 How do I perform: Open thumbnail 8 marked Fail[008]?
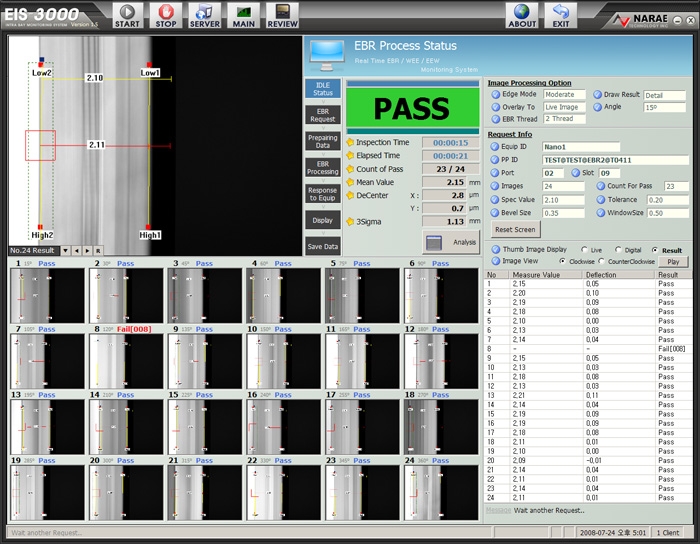pyautogui.click(x=126, y=361)
